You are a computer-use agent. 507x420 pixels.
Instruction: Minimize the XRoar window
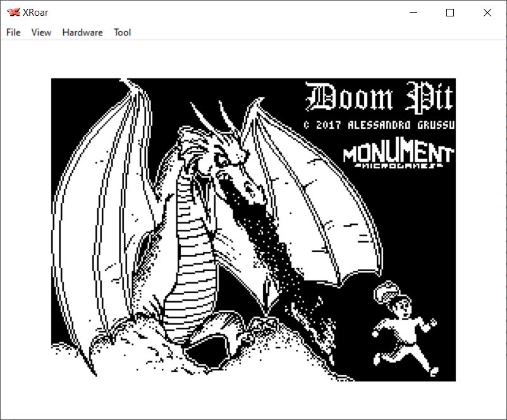pos(413,13)
